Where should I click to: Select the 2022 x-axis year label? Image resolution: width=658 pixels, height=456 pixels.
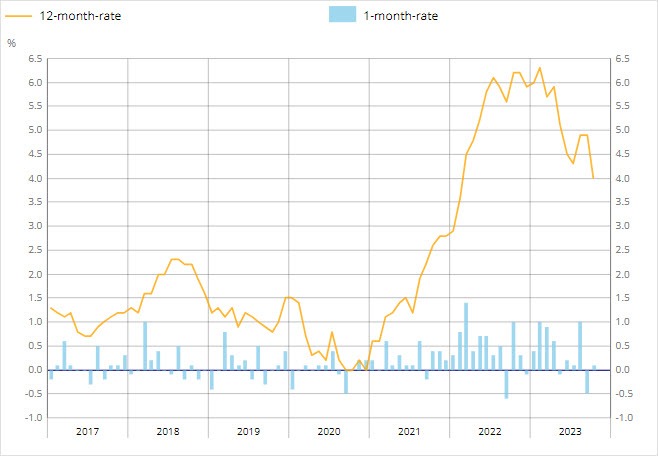(x=490, y=431)
